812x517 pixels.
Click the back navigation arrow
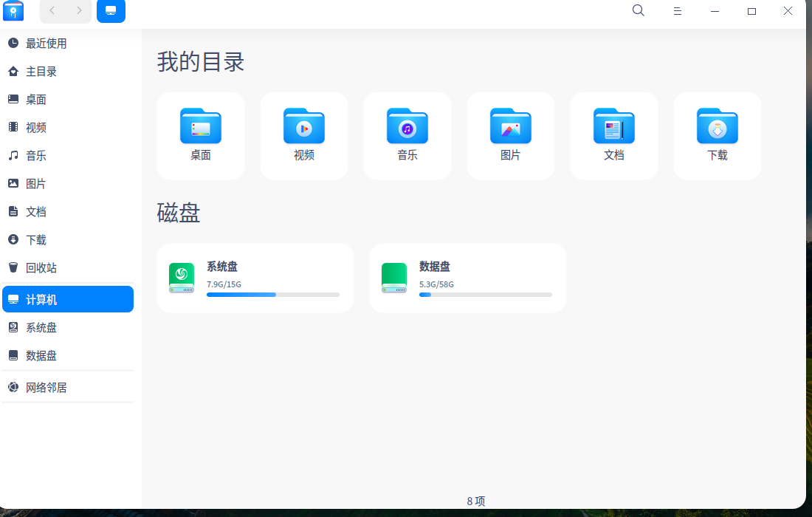[x=52, y=11]
